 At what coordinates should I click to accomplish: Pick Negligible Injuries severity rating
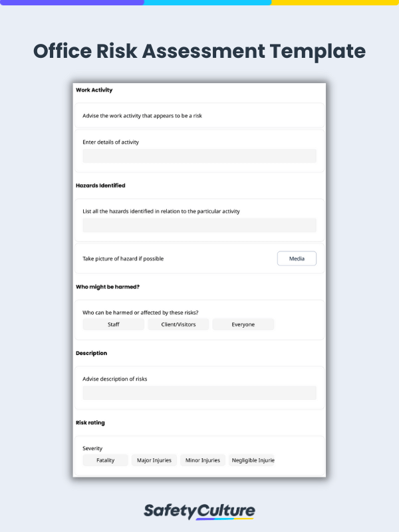tap(251, 460)
